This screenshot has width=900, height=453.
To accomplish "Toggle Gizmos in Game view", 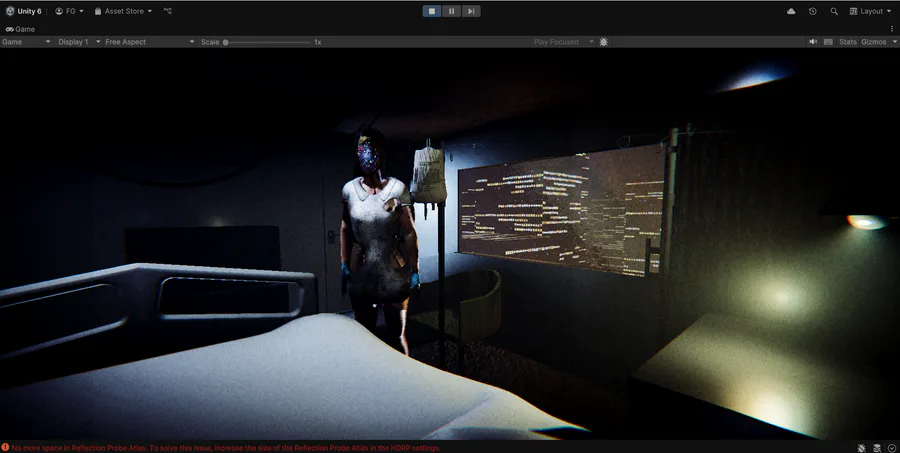I will [x=874, y=42].
